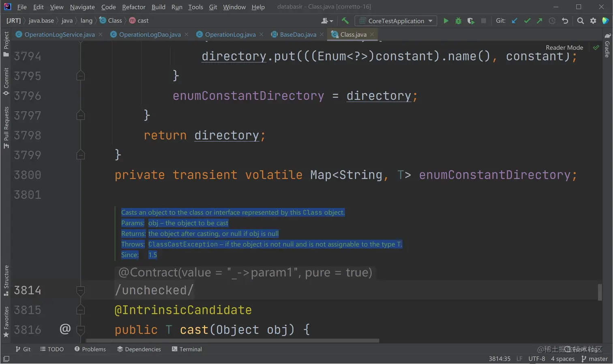
Task: Toggle the TODO tool window
Action: point(52,349)
